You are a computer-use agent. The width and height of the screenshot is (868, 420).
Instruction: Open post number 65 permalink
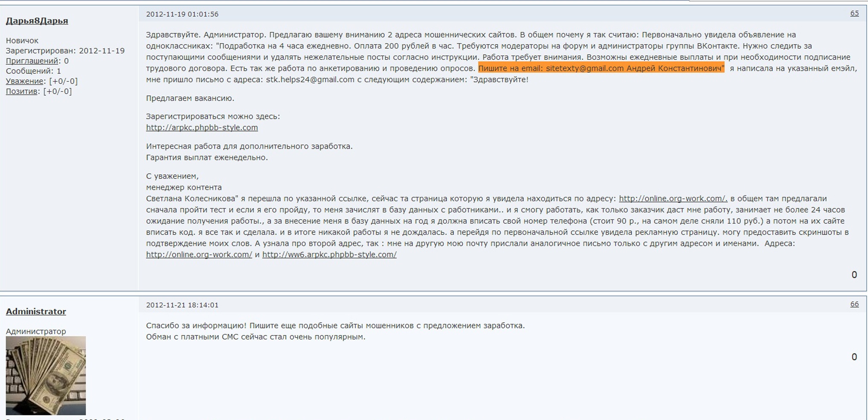coord(854,13)
